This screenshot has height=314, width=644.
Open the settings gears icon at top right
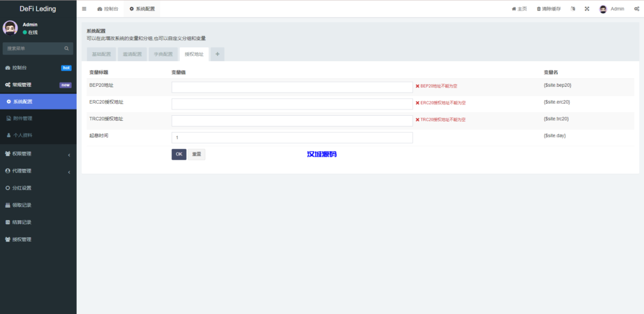(x=636, y=9)
